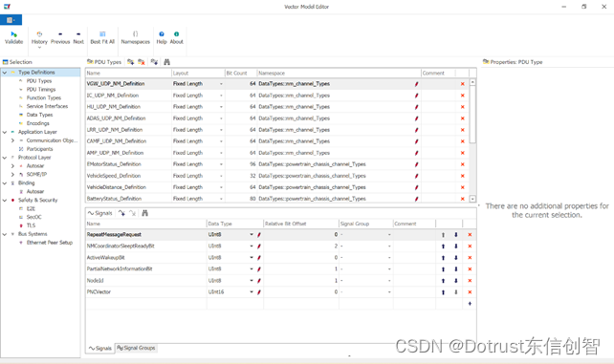Go to Next in toolbar
The height and width of the screenshot is (364, 614).
(x=78, y=37)
